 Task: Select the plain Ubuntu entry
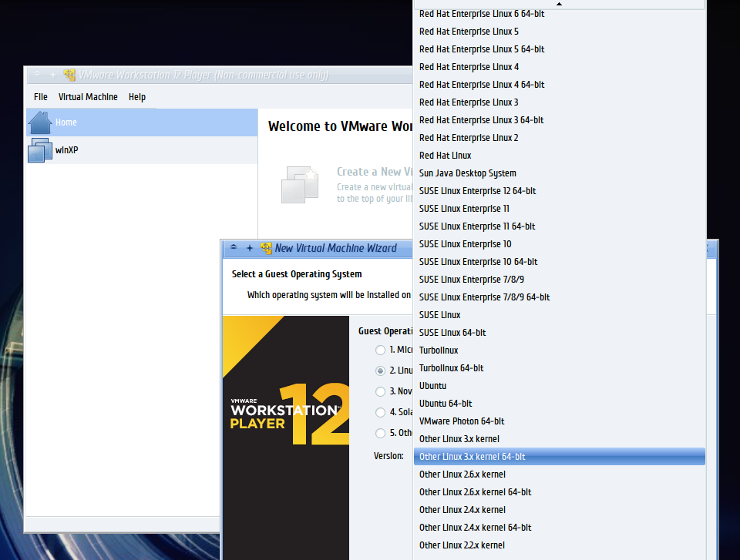click(x=560, y=385)
